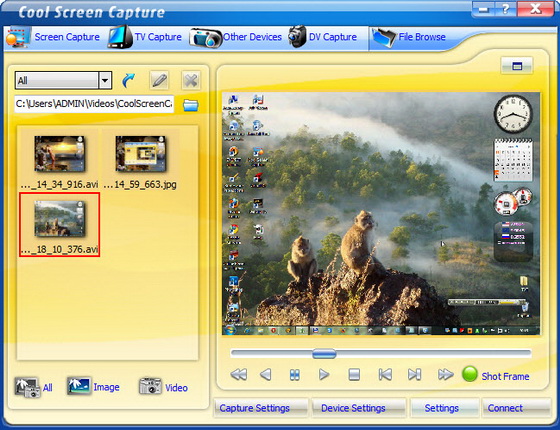This screenshot has width=560, height=430.
Task: Click the green Shot Frame button
Action: (x=496, y=375)
